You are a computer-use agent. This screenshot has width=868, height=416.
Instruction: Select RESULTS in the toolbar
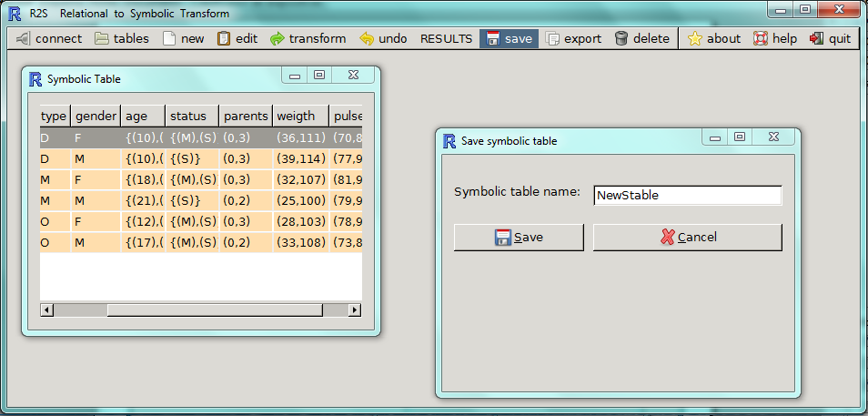pyautogui.click(x=446, y=38)
